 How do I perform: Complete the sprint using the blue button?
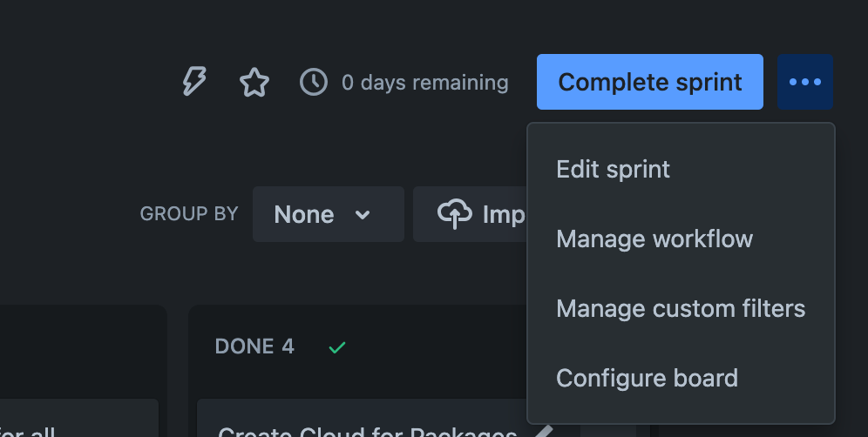tap(650, 82)
